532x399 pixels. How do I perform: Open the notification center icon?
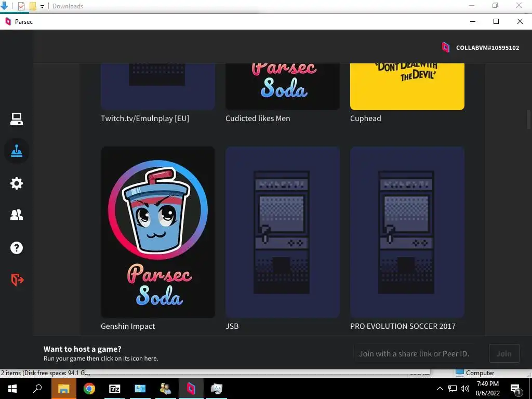tap(515, 389)
